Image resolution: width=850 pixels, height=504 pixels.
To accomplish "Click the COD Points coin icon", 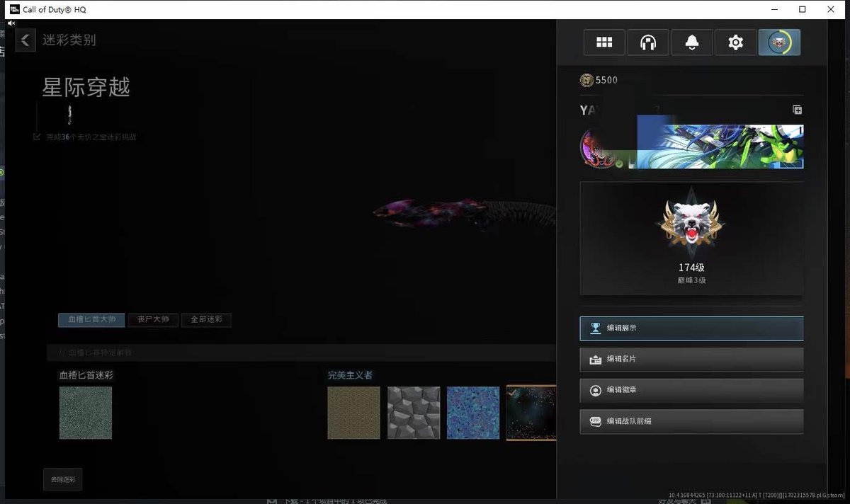I will pos(586,80).
